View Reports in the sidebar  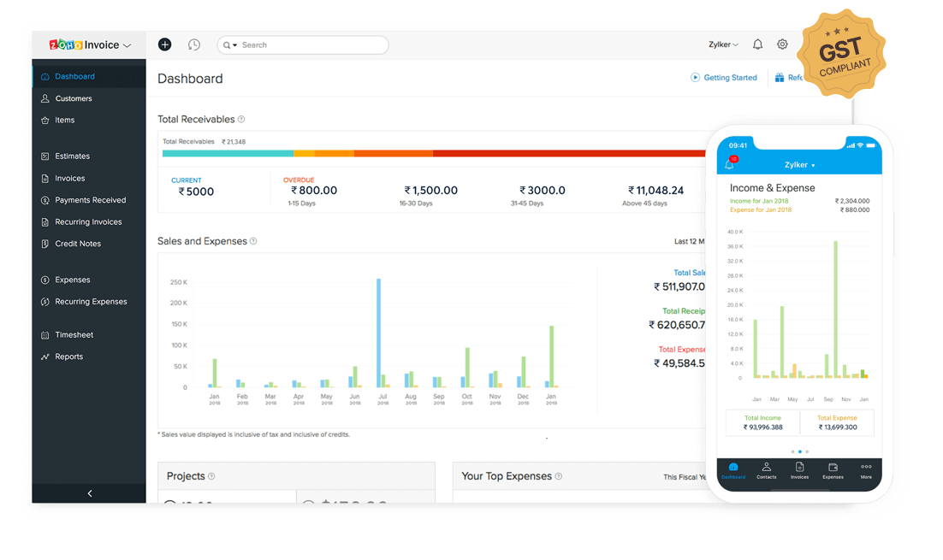coord(89,357)
